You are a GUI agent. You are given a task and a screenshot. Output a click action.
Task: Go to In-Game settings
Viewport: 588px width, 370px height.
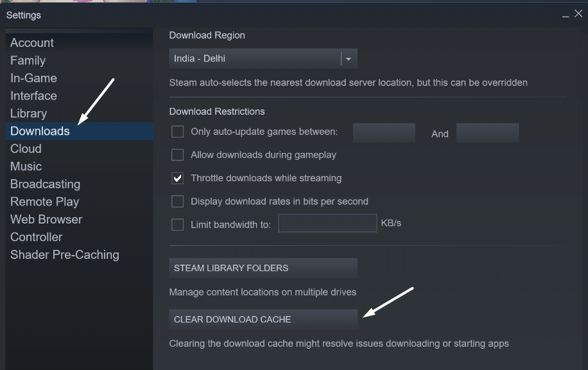pyautogui.click(x=33, y=78)
